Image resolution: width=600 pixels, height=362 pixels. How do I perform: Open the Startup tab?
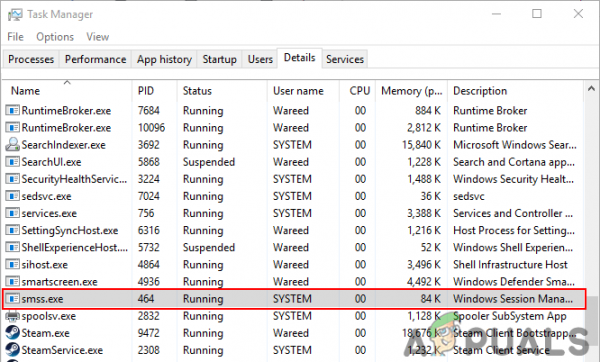[x=219, y=59]
